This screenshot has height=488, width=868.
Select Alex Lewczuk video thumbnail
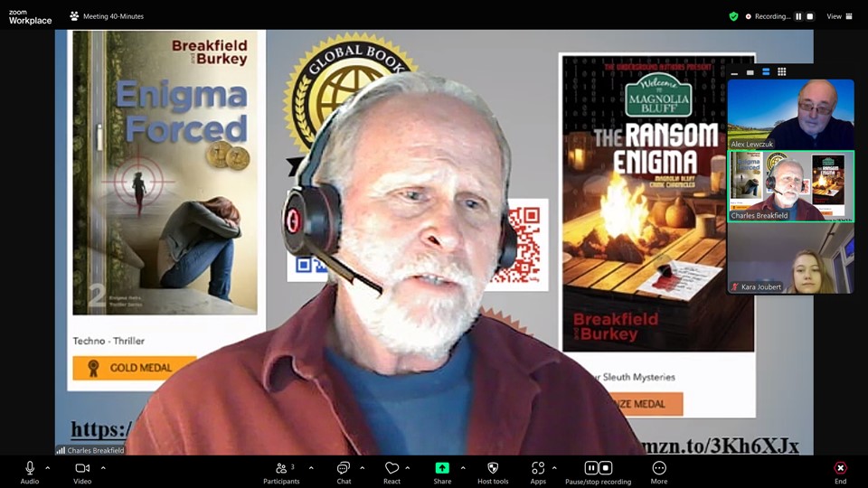(790, 115)
